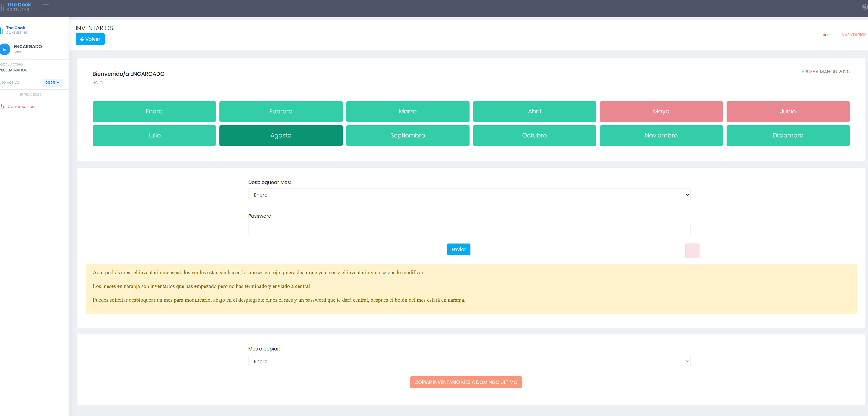Click the INVENTARIOS page title
Viewport: 868px width, 416px height.
coord(94,28)
